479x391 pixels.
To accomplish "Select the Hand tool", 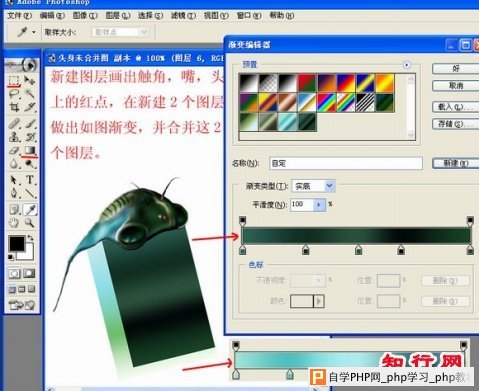I will 14,223.
